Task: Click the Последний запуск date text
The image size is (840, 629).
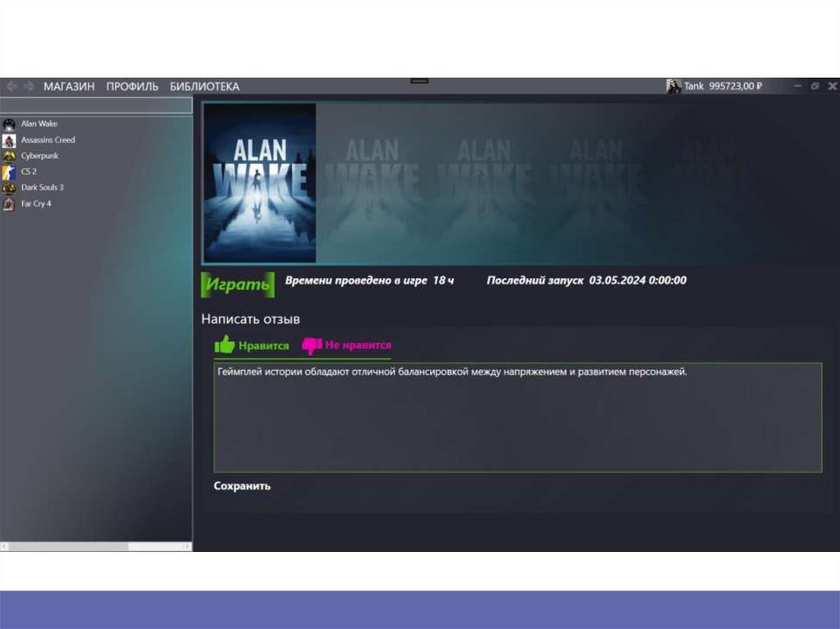Action: pos(587,280)
